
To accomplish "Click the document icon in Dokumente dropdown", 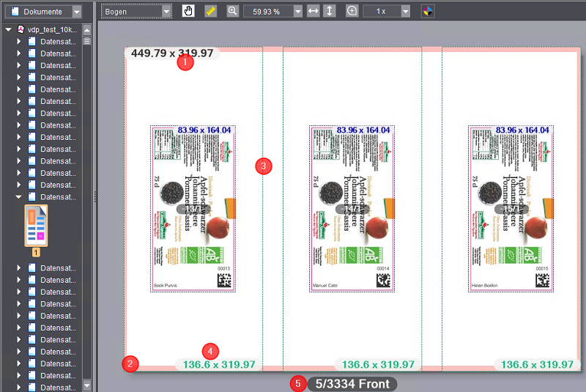I will pyautogui.click(x=15, y=12).
